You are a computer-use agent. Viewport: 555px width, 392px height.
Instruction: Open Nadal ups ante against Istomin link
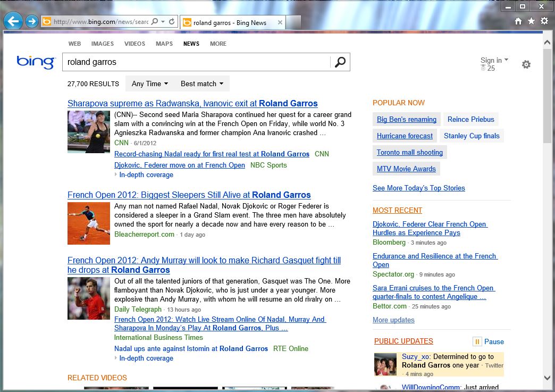[x=191, y=348]
